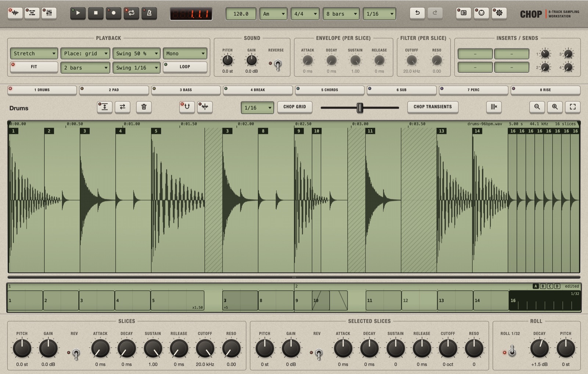Screen dimensions: 588x374
Task: Toggle the snap magnet icon
Action: point(187,107)
